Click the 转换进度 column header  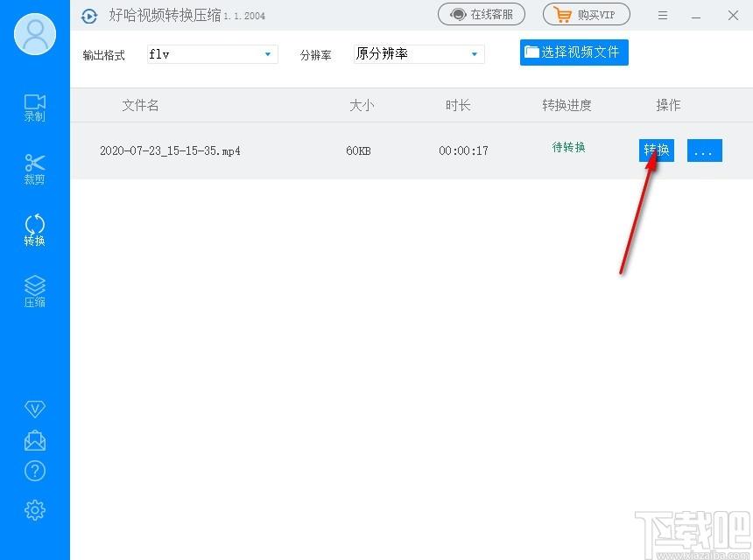(567, 105)
